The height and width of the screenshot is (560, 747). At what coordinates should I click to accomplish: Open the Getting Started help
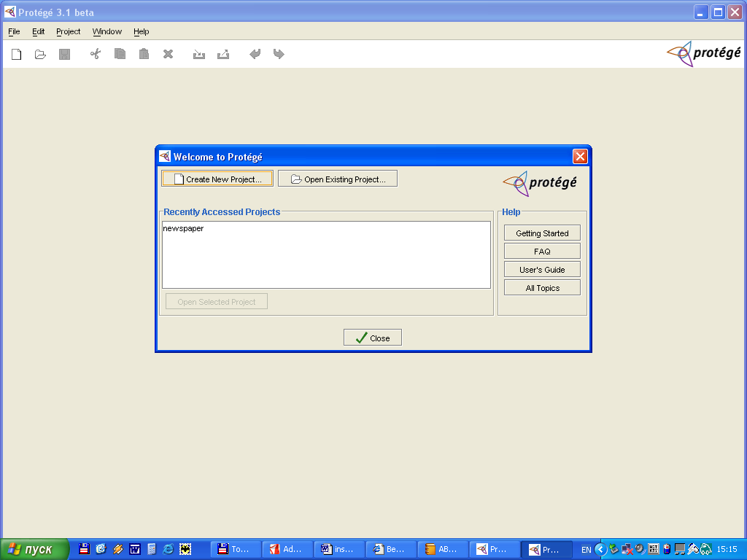(542, 233)
